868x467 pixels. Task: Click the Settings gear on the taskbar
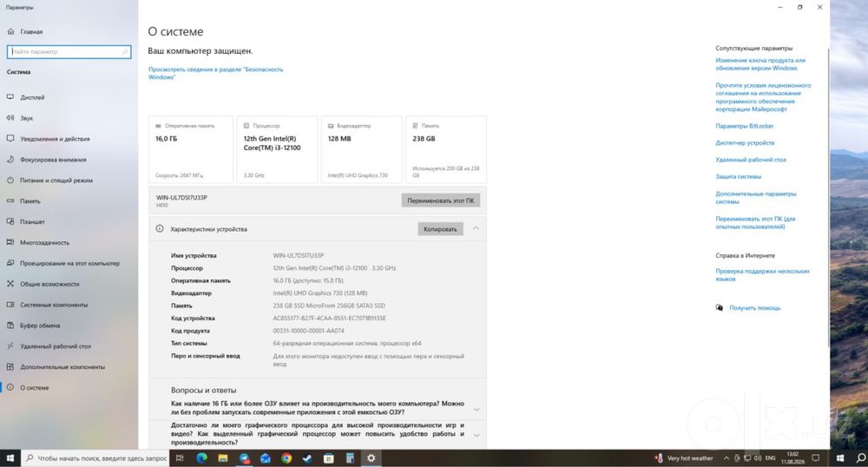point(371,458)
